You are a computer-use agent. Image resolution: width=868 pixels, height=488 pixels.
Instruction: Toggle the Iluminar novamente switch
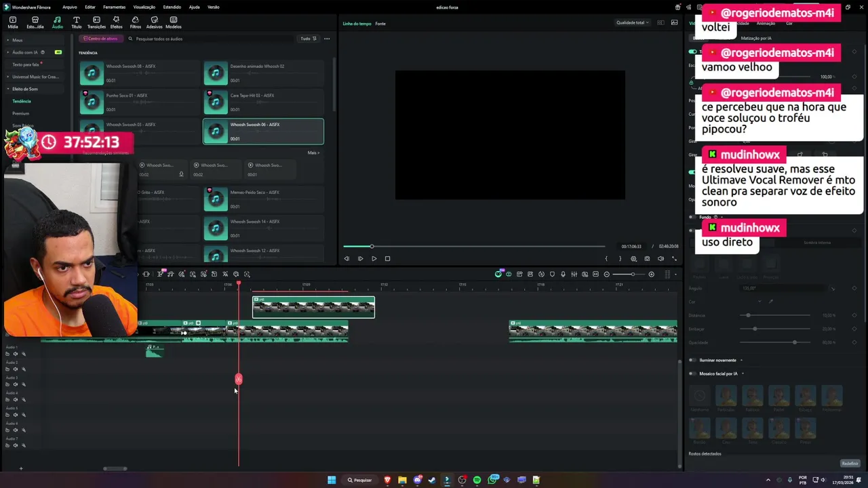click(692, 360)
